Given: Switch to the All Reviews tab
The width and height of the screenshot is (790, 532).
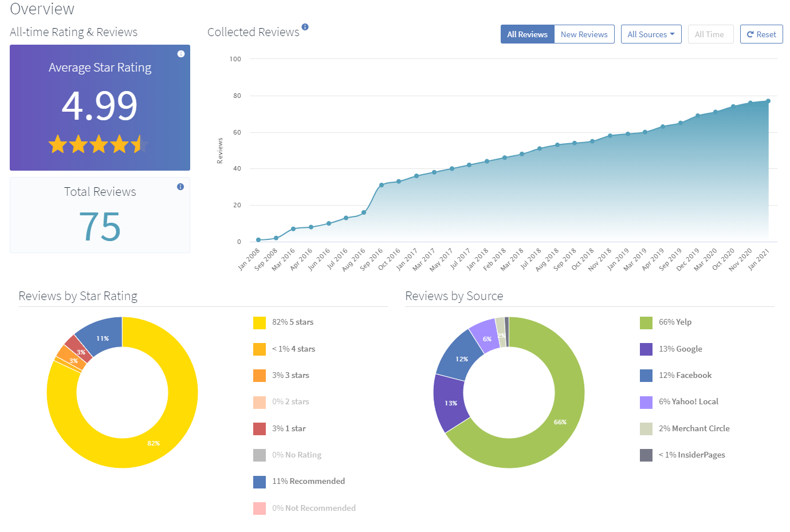Looking at the screenshot, I should tap(527, 34).
